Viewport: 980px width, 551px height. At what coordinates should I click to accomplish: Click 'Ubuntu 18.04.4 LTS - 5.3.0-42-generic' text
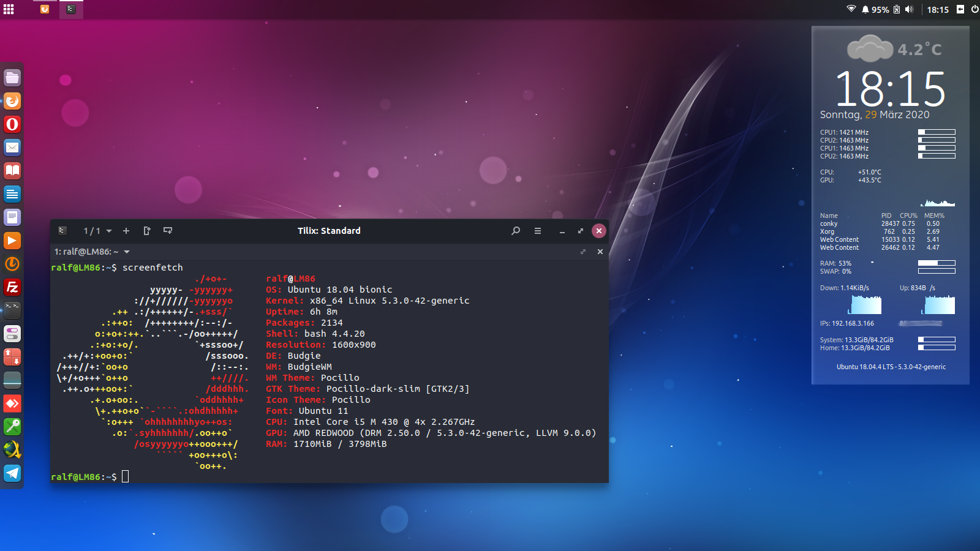[891, 367]
